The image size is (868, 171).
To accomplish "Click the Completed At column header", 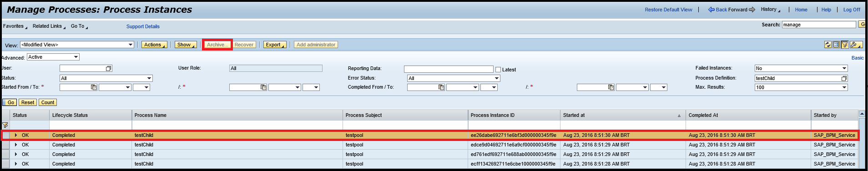I will 748,115.
